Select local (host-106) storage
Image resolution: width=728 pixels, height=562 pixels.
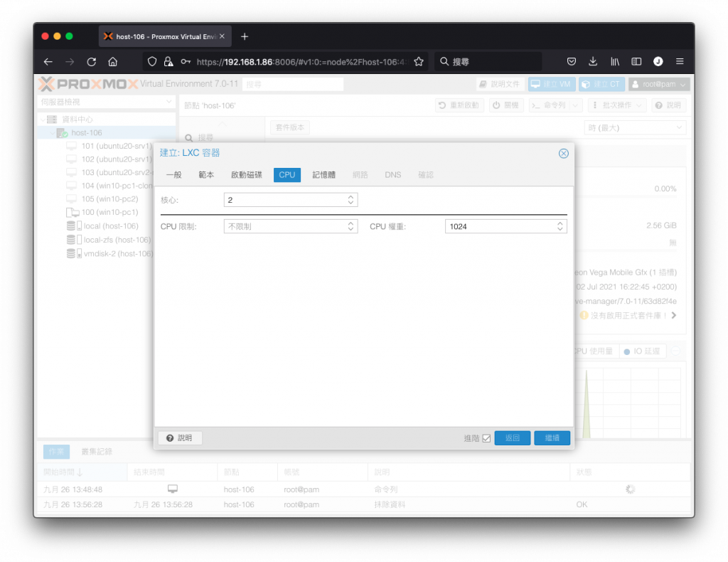pyautogui.click(x=102, y=226)
